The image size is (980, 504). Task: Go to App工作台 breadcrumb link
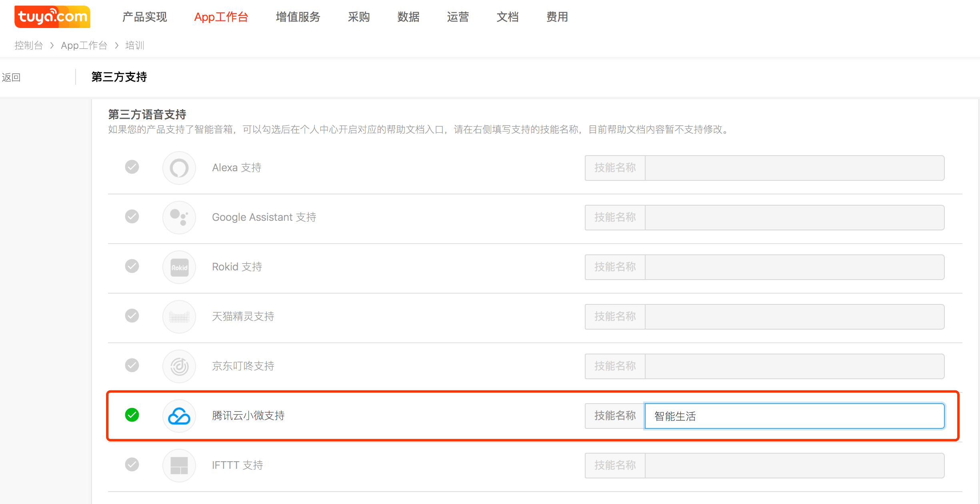pyautogui.click(x=84, y=45)
